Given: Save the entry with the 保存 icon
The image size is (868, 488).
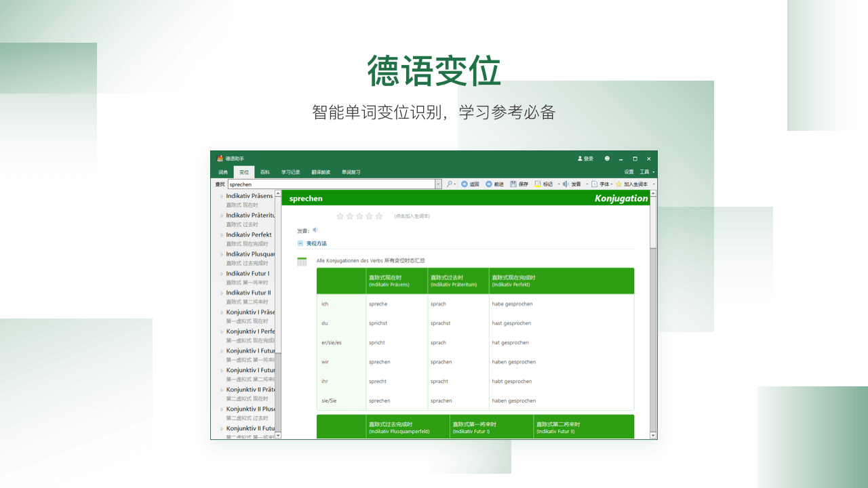Looking at the screenshot, I should click(x=513, y=184).
